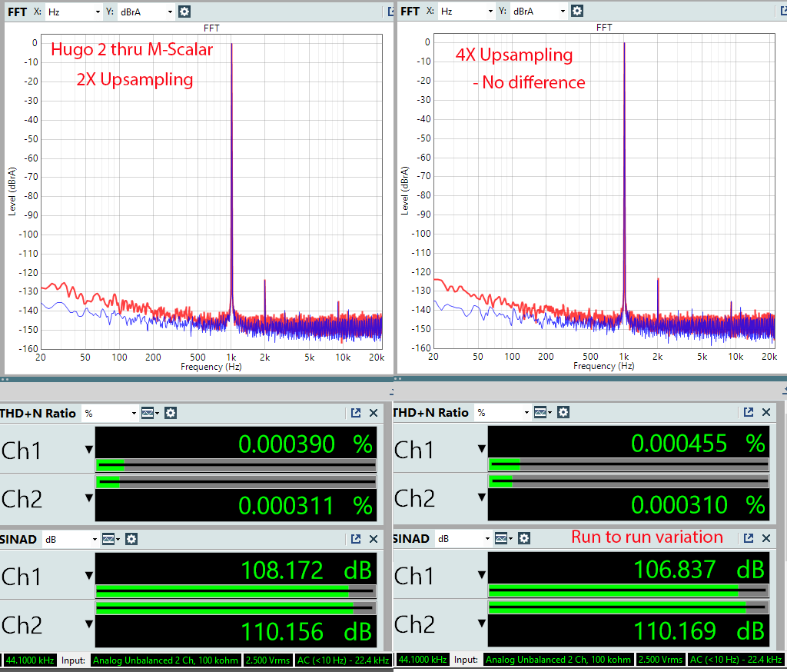This screenshot has height=672, width=787.
Task: Open Y axis dBrA dropdown in left FFT
Action: tap(146, 12)
